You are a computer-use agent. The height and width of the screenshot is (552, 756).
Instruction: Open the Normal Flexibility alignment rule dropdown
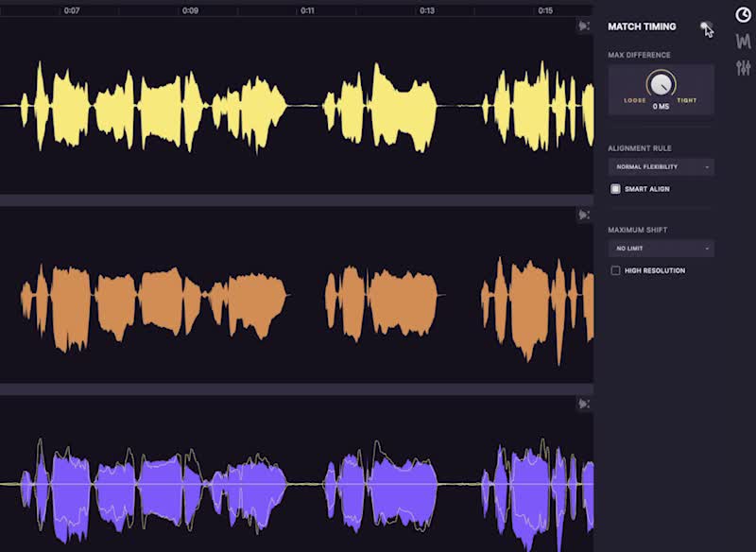click(661, 167)
